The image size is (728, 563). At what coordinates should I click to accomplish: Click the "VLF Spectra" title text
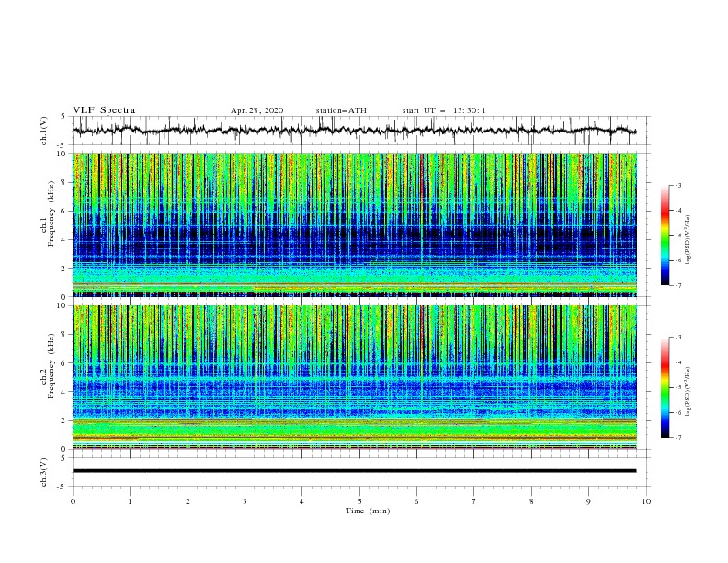point(104,110)
